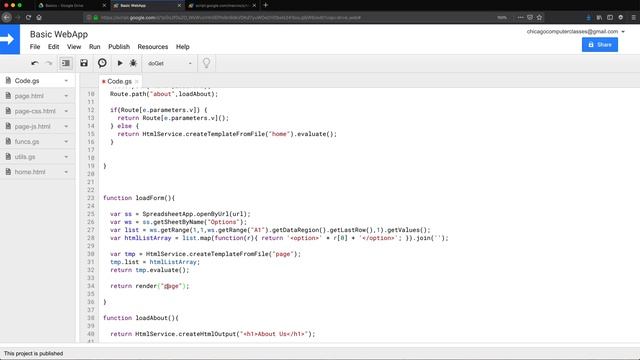This screenshot has width=640, height=360.
Task: Open current project's triggers clock icon
Action: click(x=102, y=63)
